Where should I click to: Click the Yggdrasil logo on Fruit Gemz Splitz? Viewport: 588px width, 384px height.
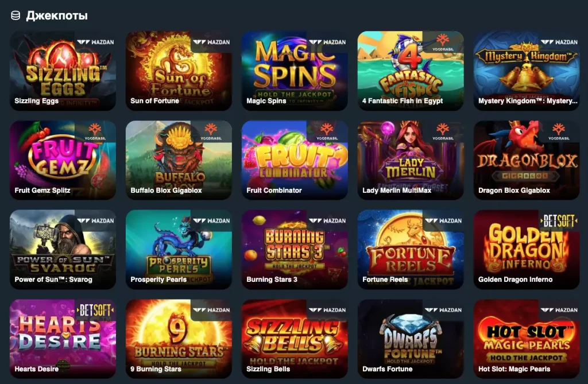(x=95, y=131)
